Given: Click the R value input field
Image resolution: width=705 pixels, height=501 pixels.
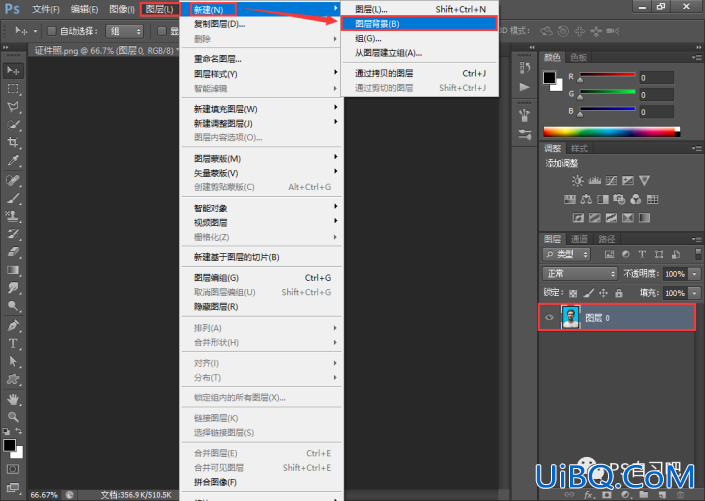Looking at the screenshot, I should tap(656, 78).
